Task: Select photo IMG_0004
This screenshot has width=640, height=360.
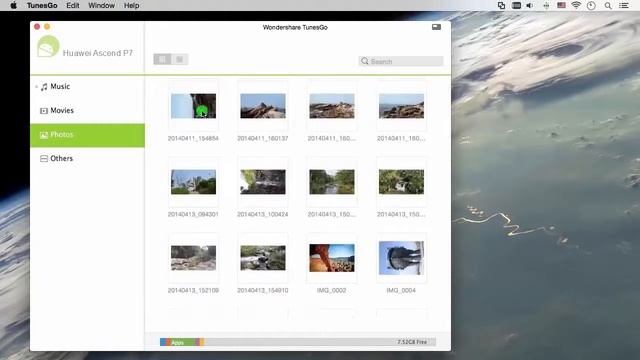Action: [x=401, y=258]
